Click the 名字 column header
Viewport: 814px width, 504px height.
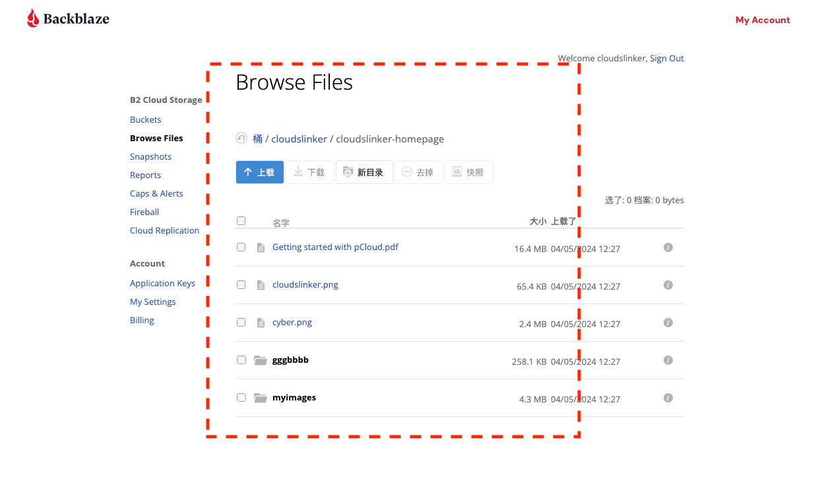click(x=281, y=223)
